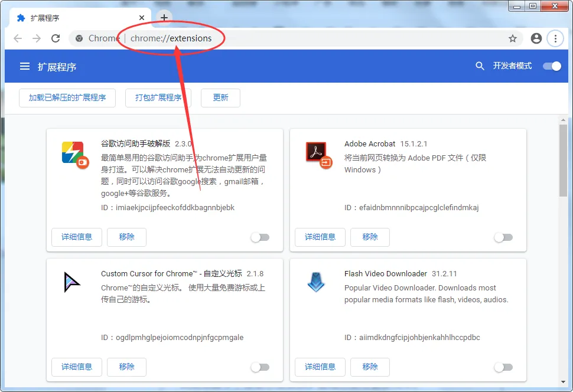Viewport: 573px width, 392px height.
Task: Click the 谷歌访问助手破解版 extension icon
Action: 75,155
